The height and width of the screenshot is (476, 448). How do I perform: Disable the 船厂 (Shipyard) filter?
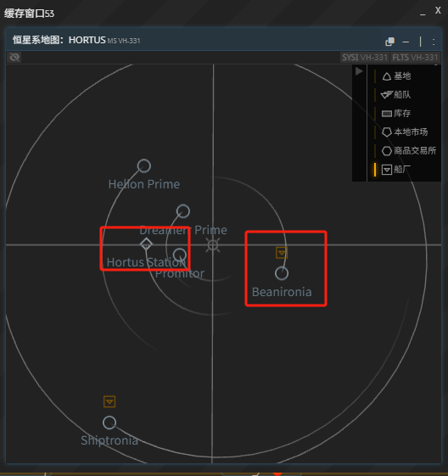pos(396,170)
